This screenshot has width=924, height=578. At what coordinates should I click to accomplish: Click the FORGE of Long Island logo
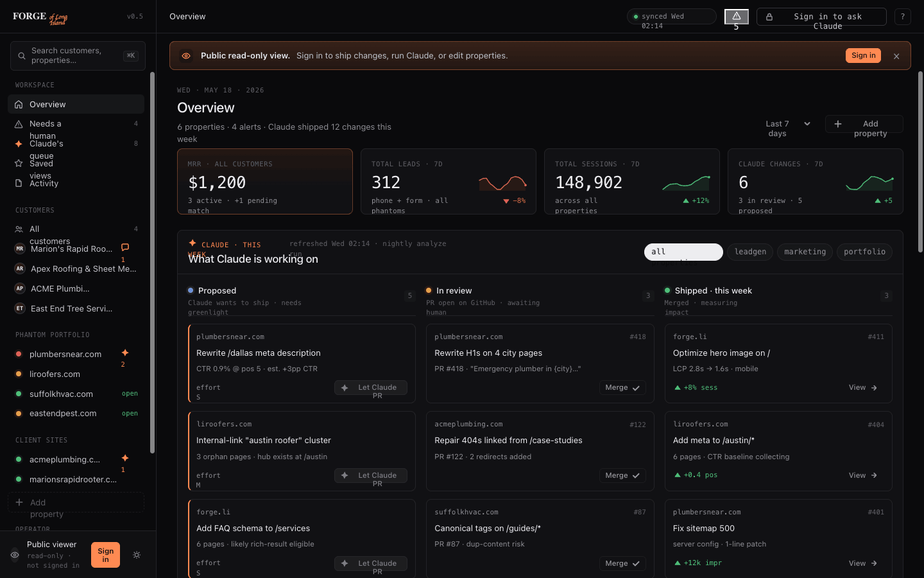[40, 17]
